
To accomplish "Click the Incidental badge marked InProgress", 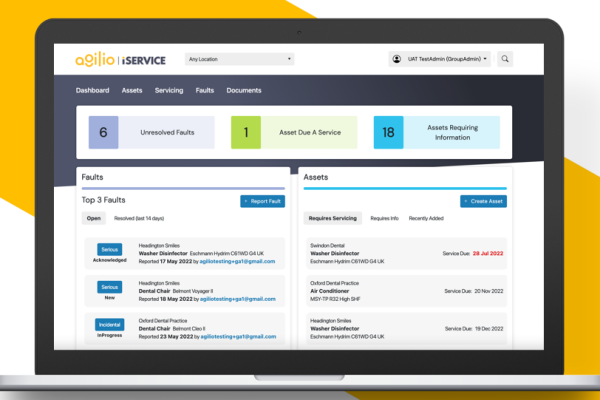I will [x=109, y=325].
